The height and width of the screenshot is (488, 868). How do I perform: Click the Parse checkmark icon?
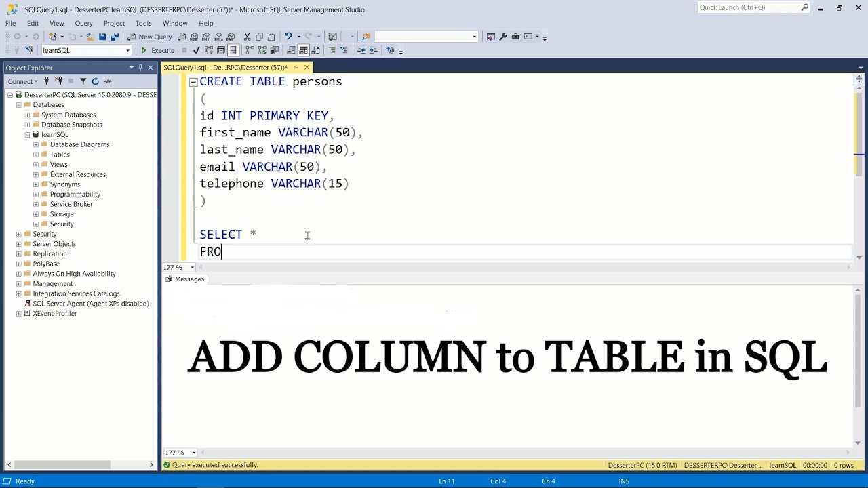(x=196, y=50)
